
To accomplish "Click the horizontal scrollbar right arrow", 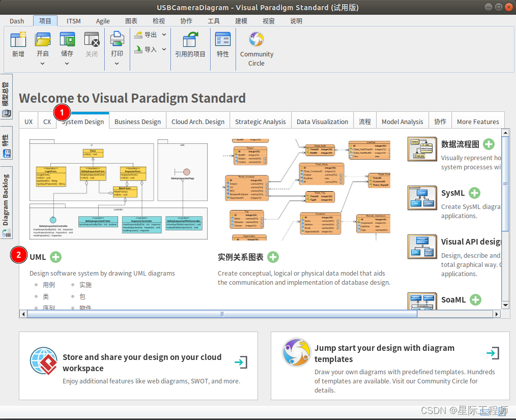I will 497,314.
